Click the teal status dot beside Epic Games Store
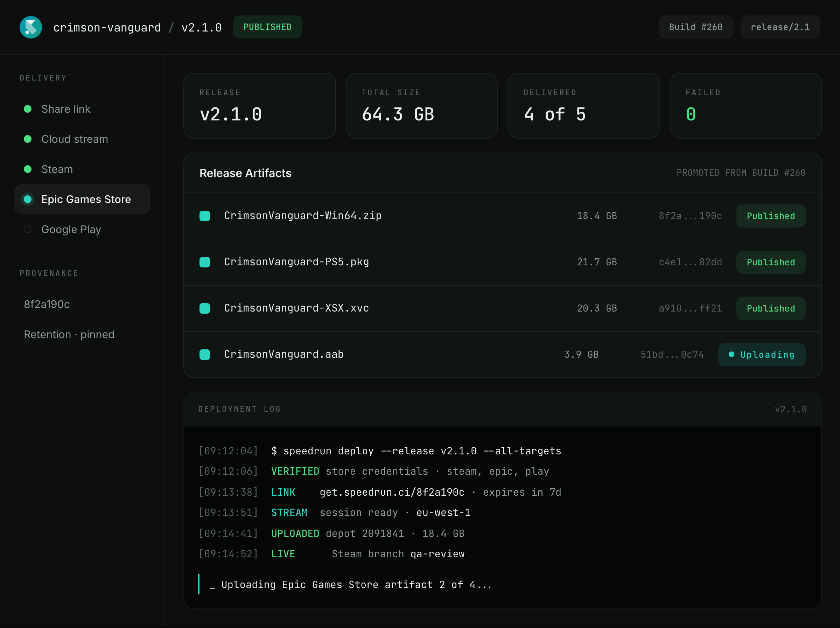This screenshot has width=840, height=628. click(x=28, y=199)
